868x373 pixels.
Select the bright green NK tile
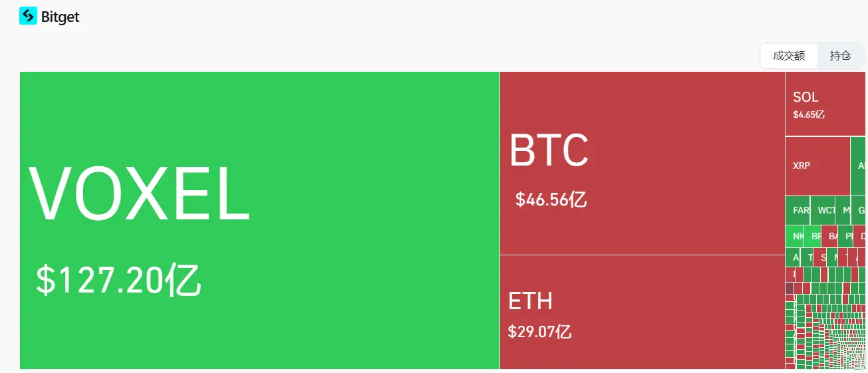pos(795,236)
